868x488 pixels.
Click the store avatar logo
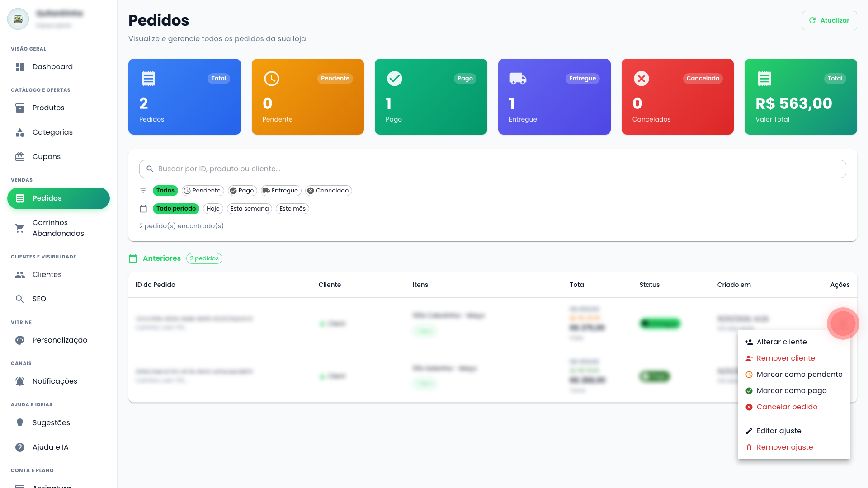pos(18,19)
